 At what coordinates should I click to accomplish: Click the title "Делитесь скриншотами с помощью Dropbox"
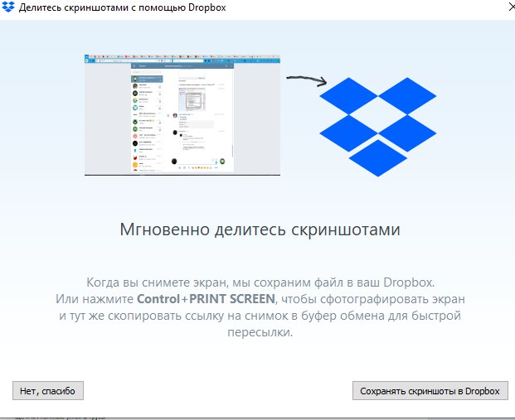[122, 7]
